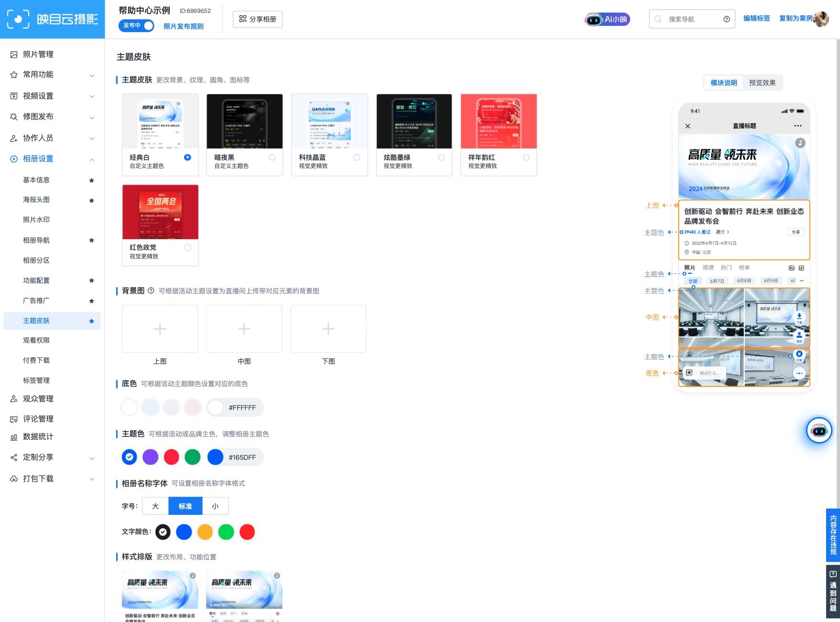840x622 pixels.
Task: Expand the 定制分享 menu chevron
Action: click(92, 458)
